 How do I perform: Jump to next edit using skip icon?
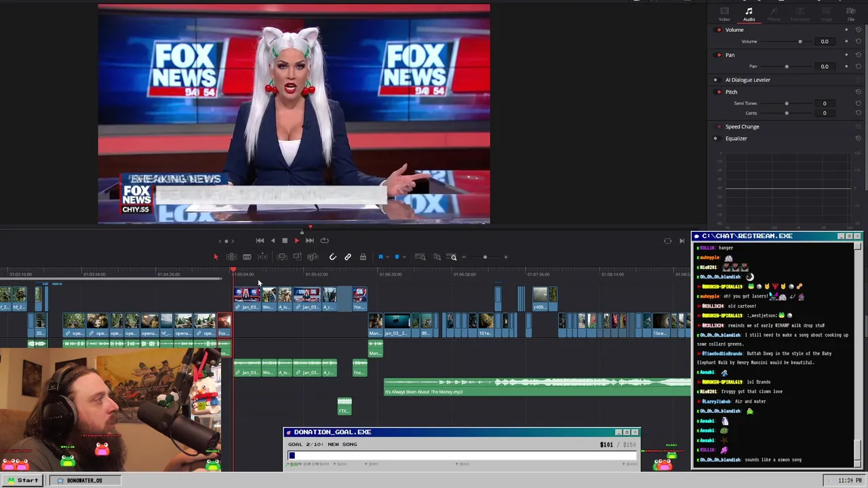click(682, 241)
